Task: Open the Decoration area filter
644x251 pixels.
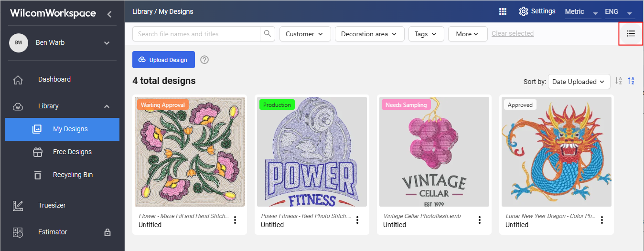Action: click(x=369, y=34)
